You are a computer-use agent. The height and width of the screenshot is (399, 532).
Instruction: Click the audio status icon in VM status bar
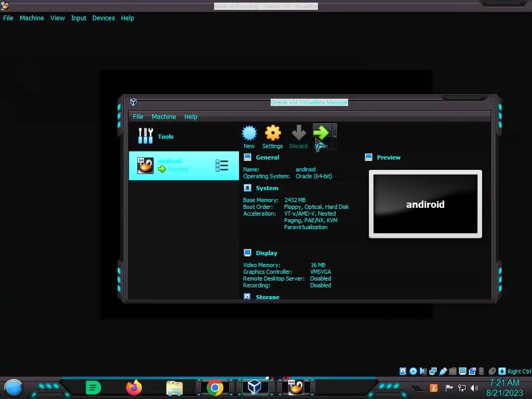[423, 371]
